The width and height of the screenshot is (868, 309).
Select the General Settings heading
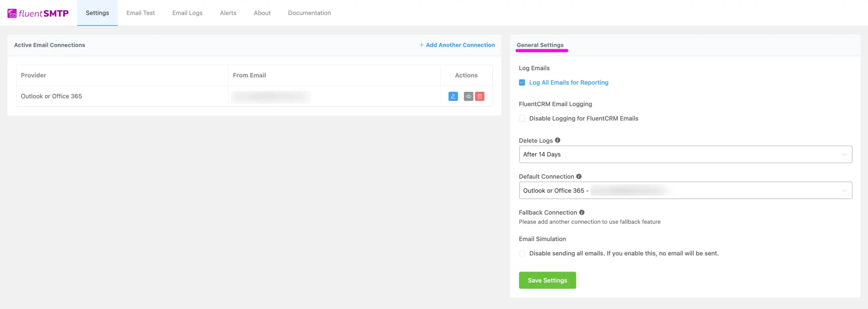point(540,45)
